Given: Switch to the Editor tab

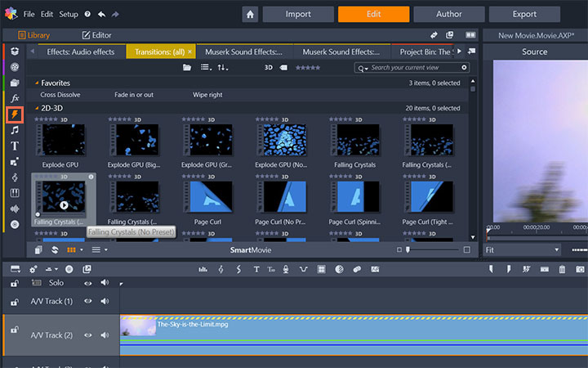Looking at the screenshot, I should click(96, 35).
